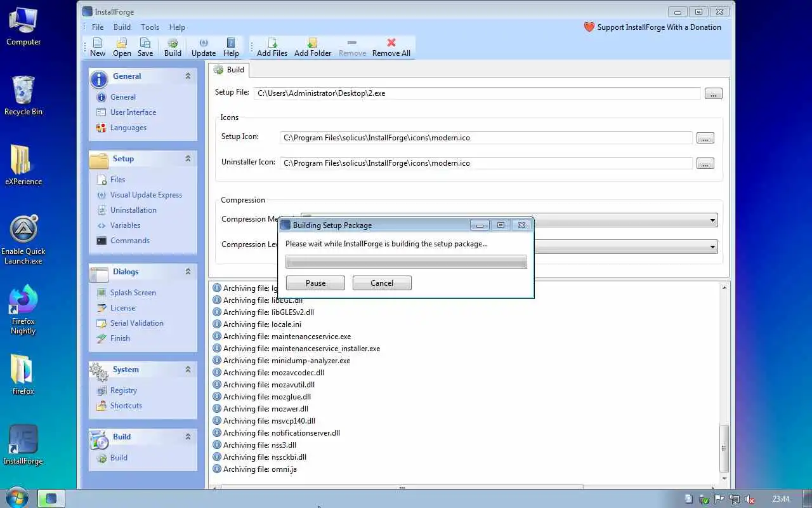Click the Remove All toolbar icon
This screenshot has height=508, width=812.
point(391,47)
